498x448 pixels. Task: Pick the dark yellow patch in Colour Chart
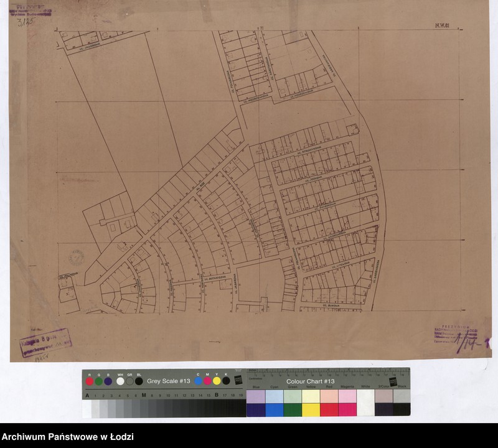[311, 409]
